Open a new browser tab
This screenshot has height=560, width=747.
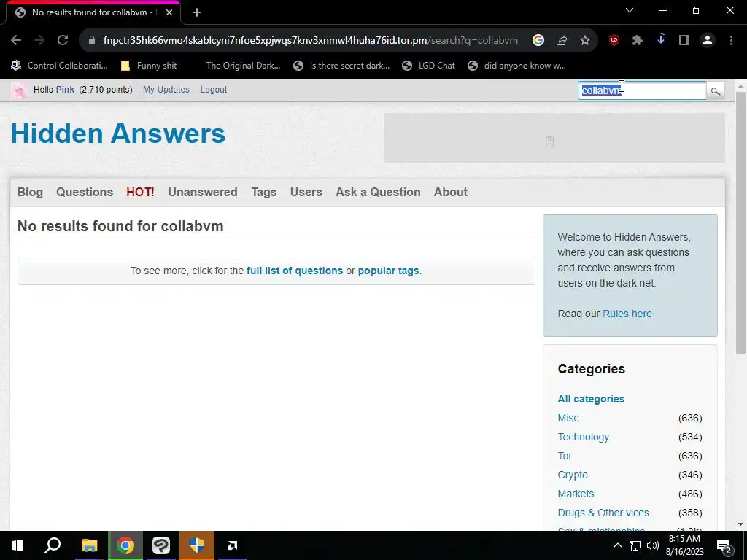coord(197,12)
